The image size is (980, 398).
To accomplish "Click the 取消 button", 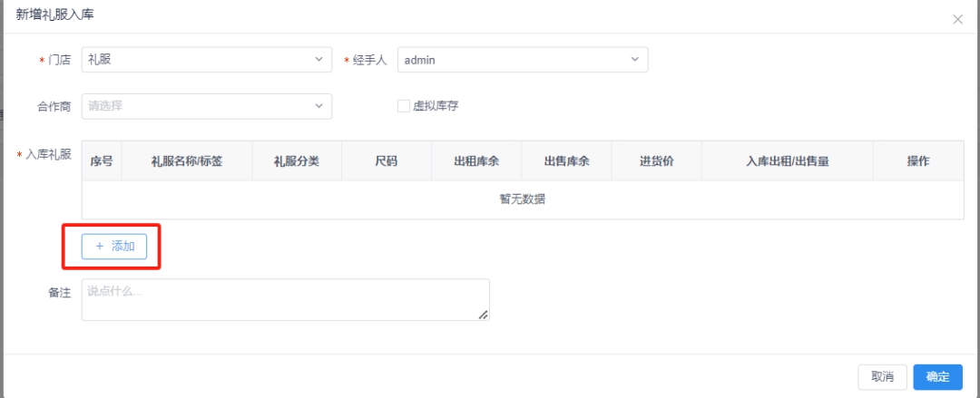I will click(x=883, y=377).
